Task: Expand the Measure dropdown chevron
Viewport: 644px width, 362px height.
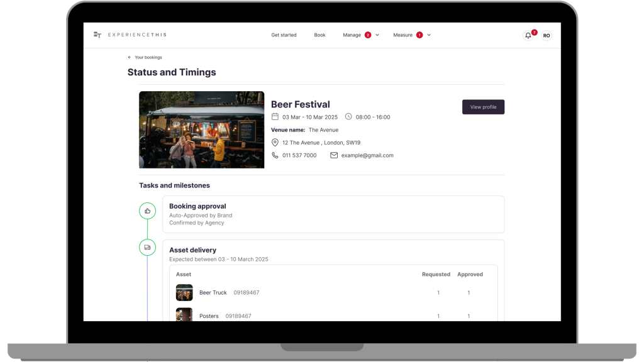Action: pos(429,35)
